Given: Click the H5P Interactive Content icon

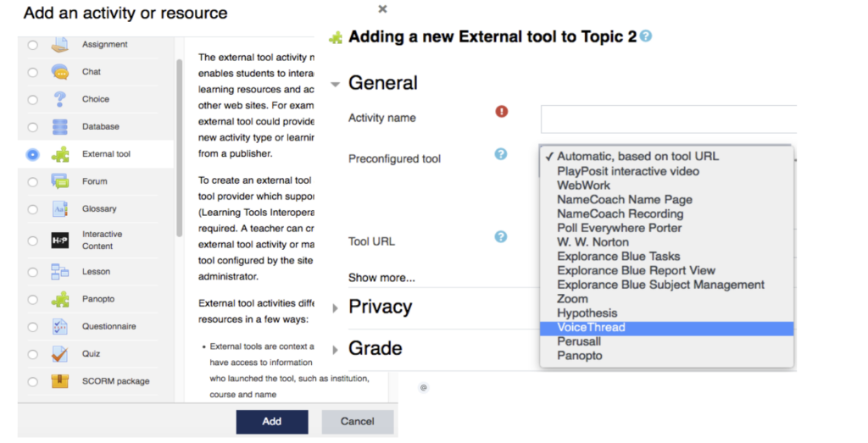Looking at the screenshot, I should point(60,241).
